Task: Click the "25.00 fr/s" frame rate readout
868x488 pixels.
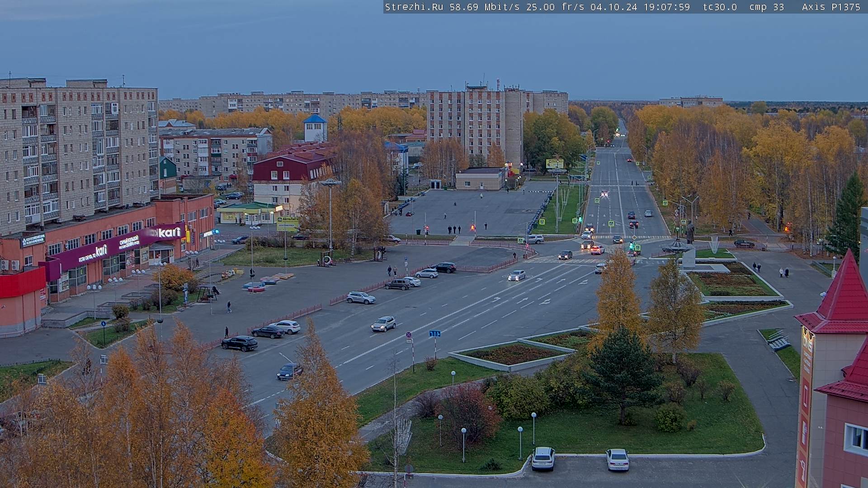Action: click(x=555, y=7)
